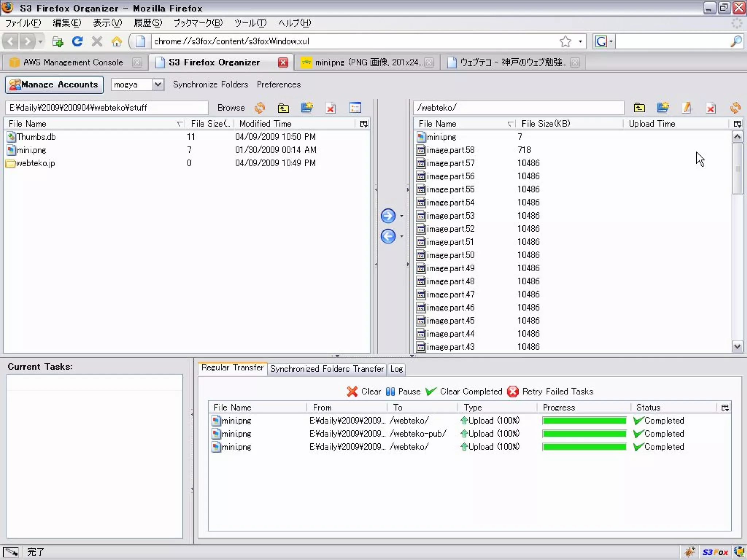Click the S3Fox status bar icon
Screen dimensions: 747x560
click(715, 552)
